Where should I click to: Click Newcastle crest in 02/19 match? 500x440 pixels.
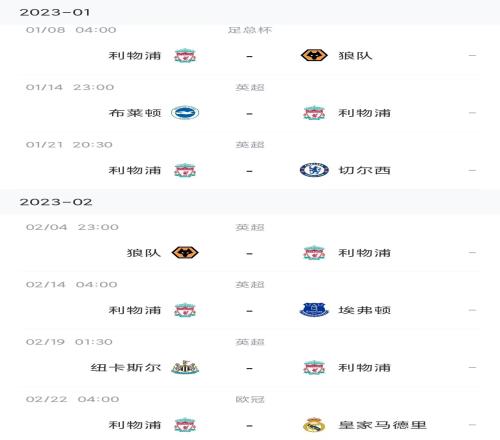pos(185,367)
